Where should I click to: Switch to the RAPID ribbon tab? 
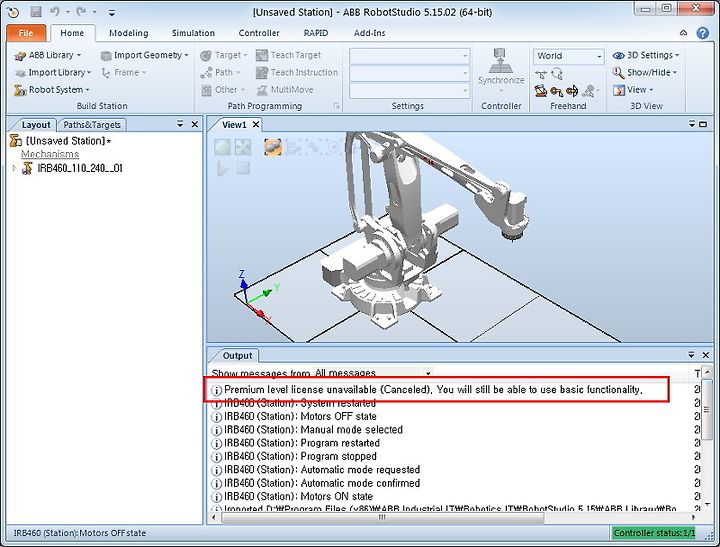tap(316, 33)
